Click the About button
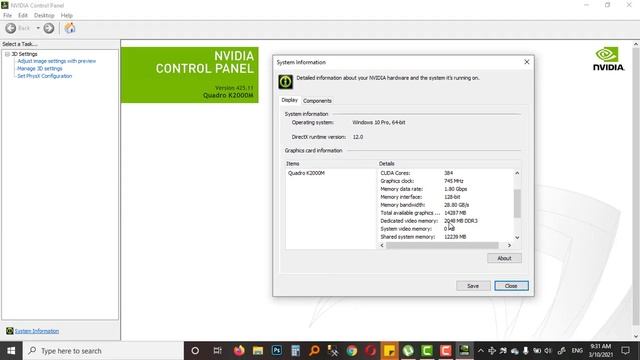The image size is (640, 360). tap(504, 258)
